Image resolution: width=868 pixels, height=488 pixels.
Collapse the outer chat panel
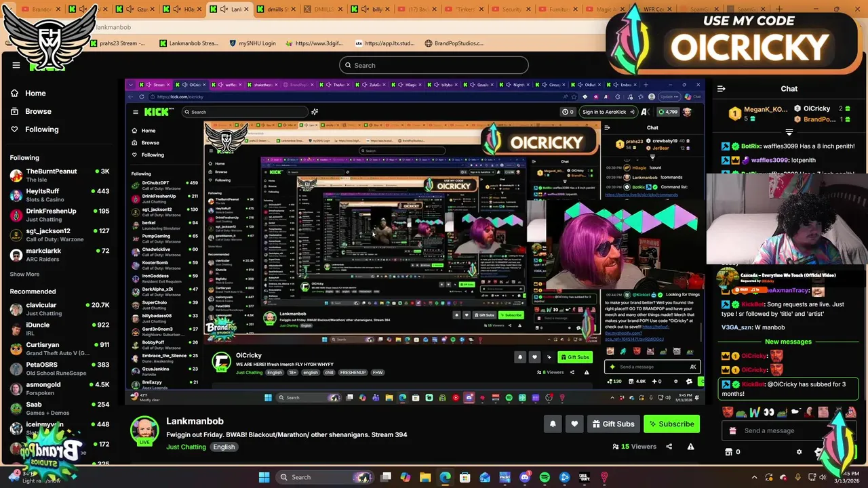722,89
